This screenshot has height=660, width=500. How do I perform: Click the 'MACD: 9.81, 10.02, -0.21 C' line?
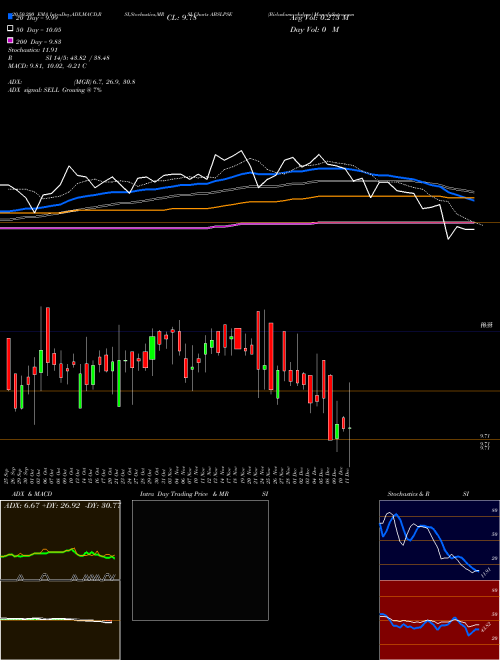pyautogui.click(x=47, y=66)
